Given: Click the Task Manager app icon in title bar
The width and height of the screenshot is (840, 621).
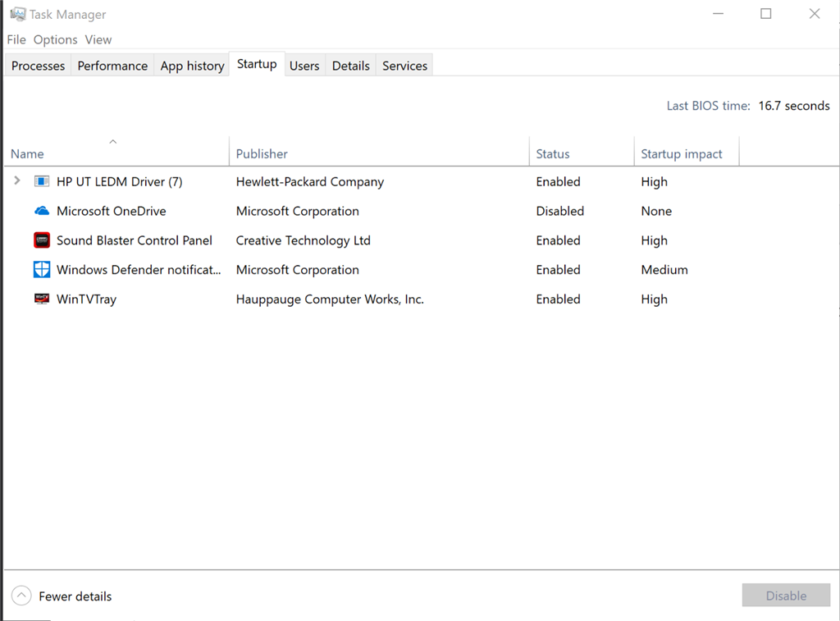Looking at the screenshot, I should (17, 14).
